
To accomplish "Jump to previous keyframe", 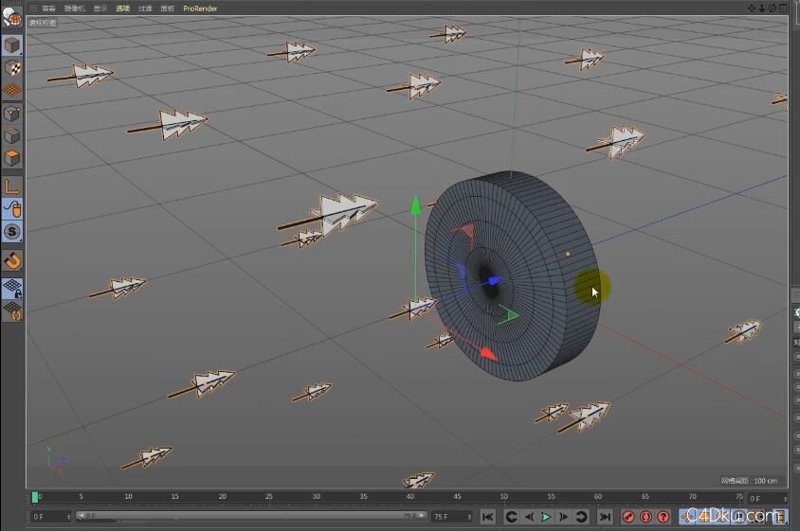I will (511, 517).
